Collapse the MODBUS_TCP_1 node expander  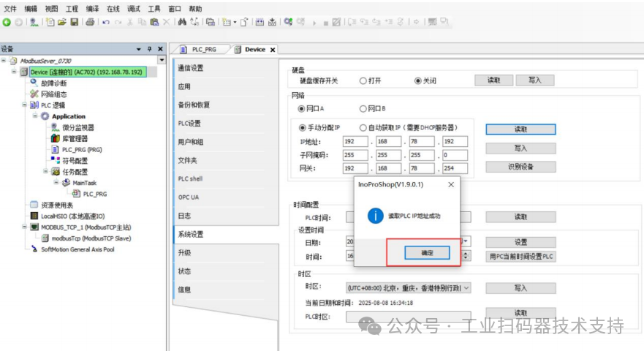(x=24, y=227)
